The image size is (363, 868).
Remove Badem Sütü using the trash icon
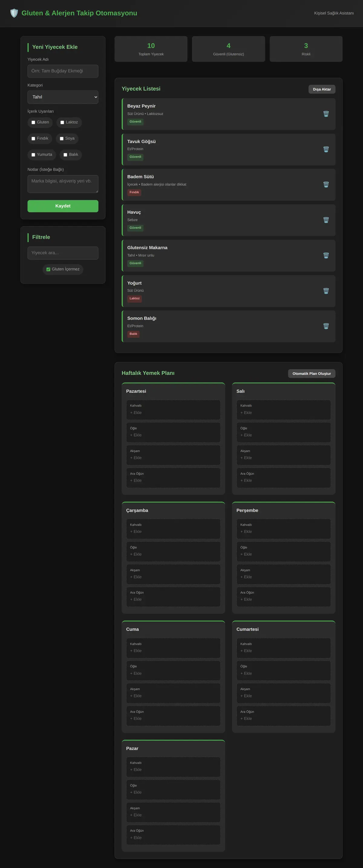point(326,185)
